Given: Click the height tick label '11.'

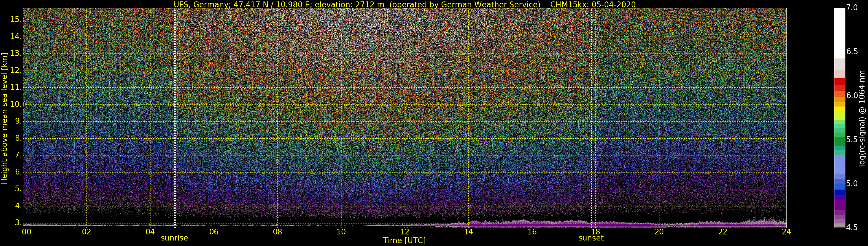Looking at the screenshot, I should click(16, 87).
